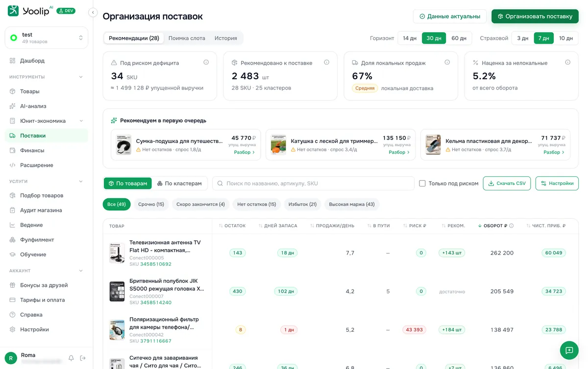Filter by Избыток (21) chip
588x369 pixels.
(x=302, y=204)
